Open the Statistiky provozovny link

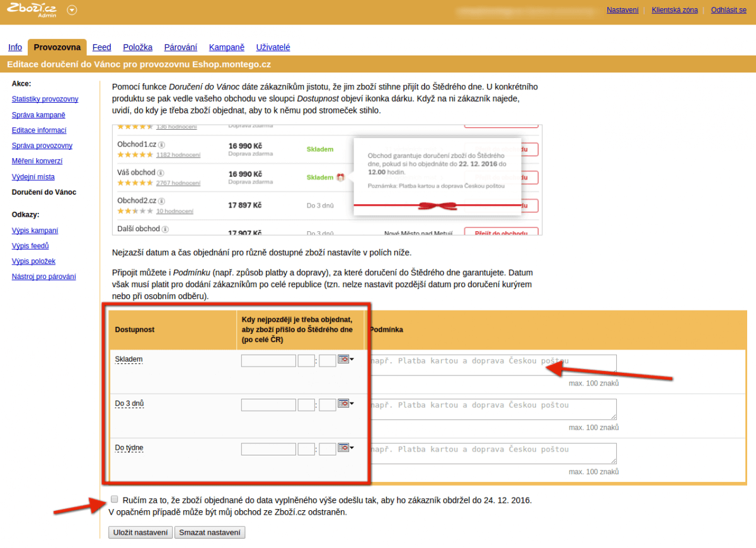tap(45, 100)
